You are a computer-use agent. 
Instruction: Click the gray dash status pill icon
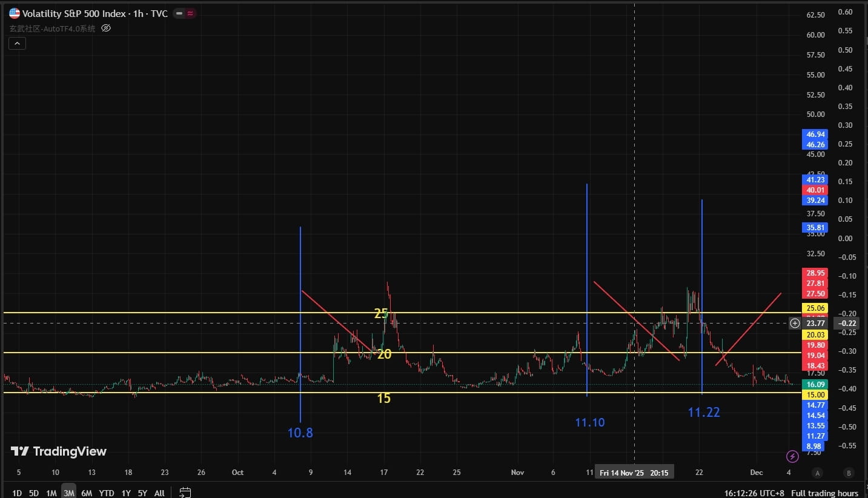click(x=179, y=13)
